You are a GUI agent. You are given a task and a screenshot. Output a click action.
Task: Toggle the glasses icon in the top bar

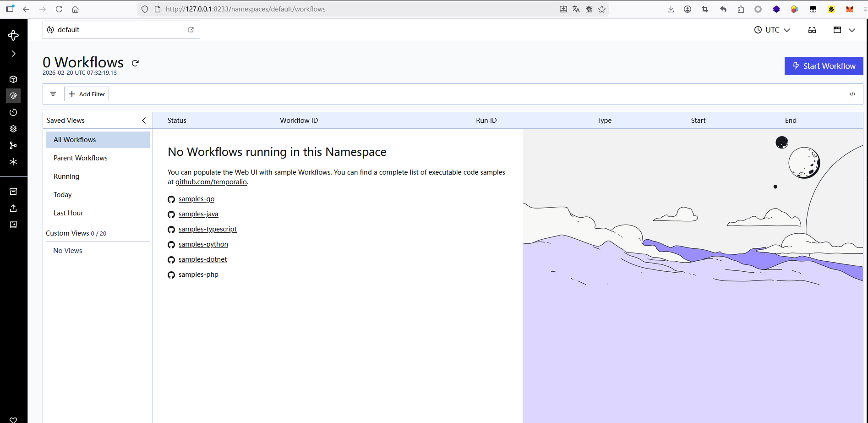pos(812,30)
